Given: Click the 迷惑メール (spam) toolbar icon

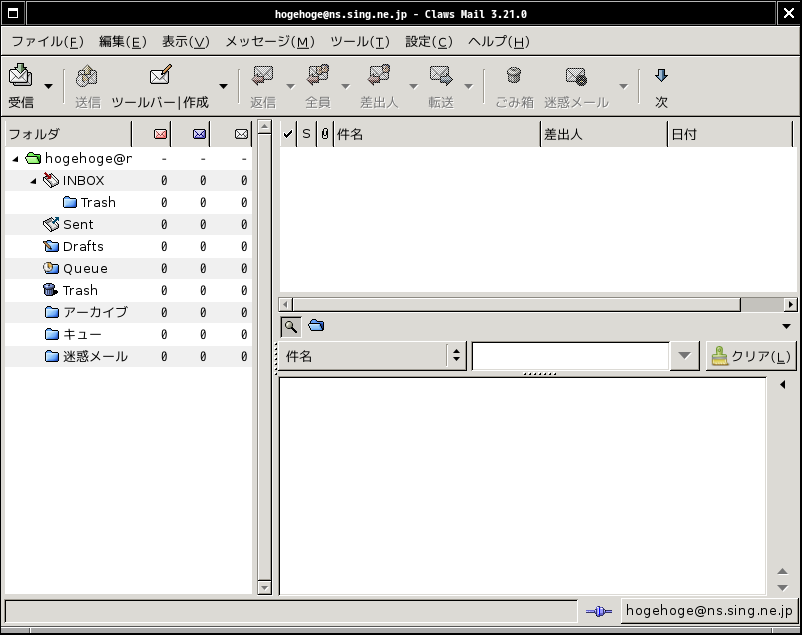Looking at the screenshot, I should 576,76.
